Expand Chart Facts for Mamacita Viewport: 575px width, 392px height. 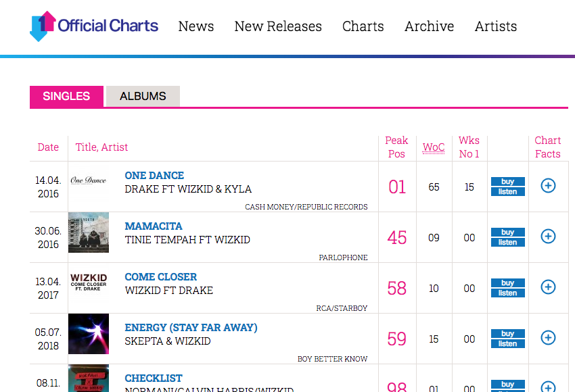tap(548, 236)
